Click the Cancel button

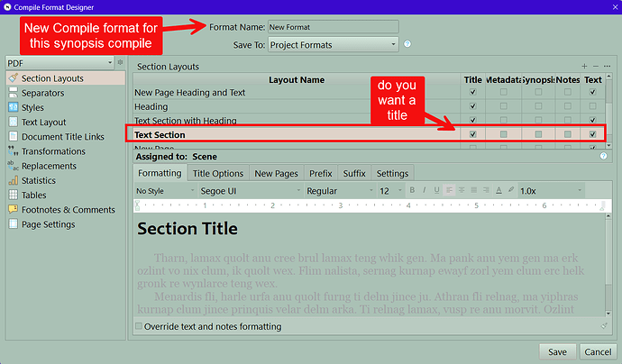click(598, 351)
